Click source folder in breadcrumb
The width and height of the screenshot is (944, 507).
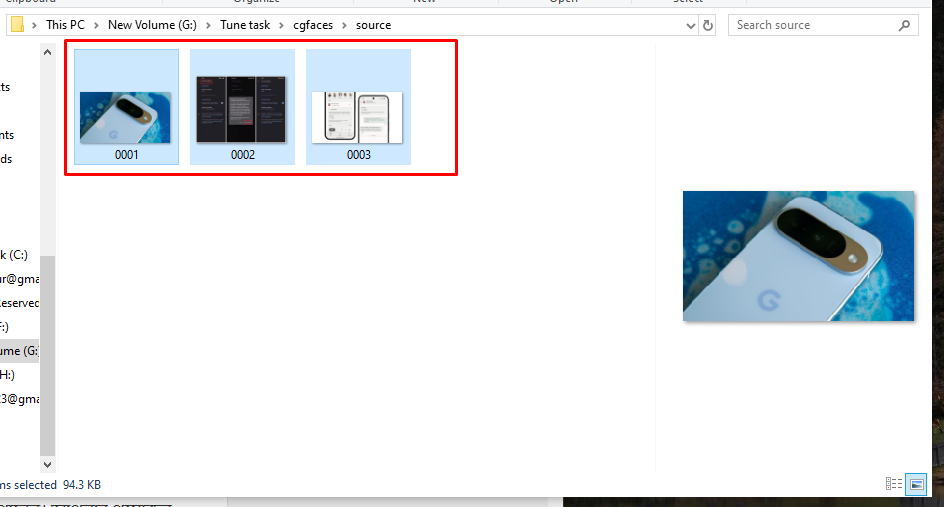coord(373,25)
